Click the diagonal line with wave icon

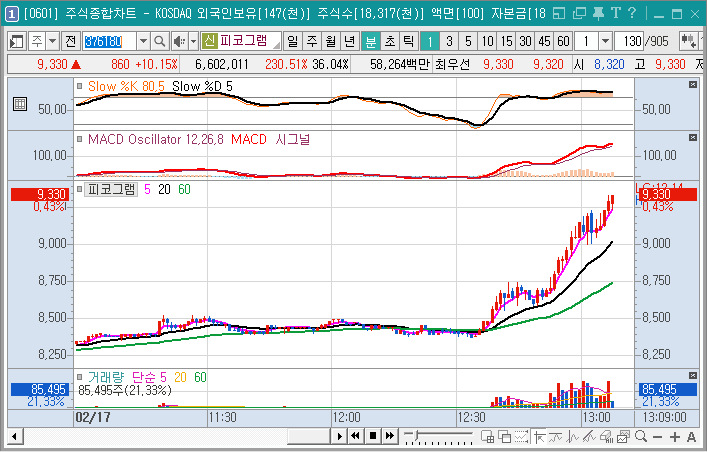click(x=589, y=437)
